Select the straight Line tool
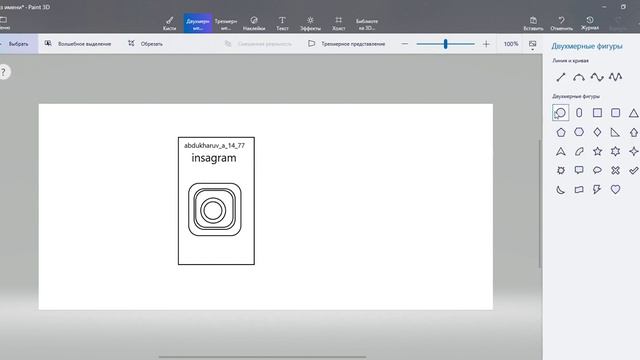640x360 pixels. click(x=561, y=77)
